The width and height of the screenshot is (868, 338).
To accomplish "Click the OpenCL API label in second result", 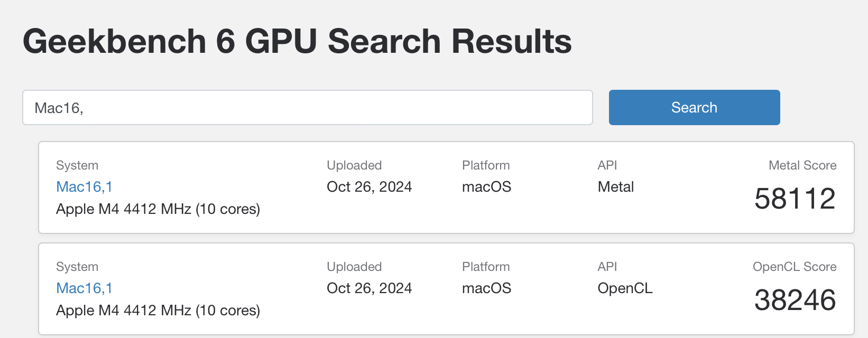I will (625, 288).
